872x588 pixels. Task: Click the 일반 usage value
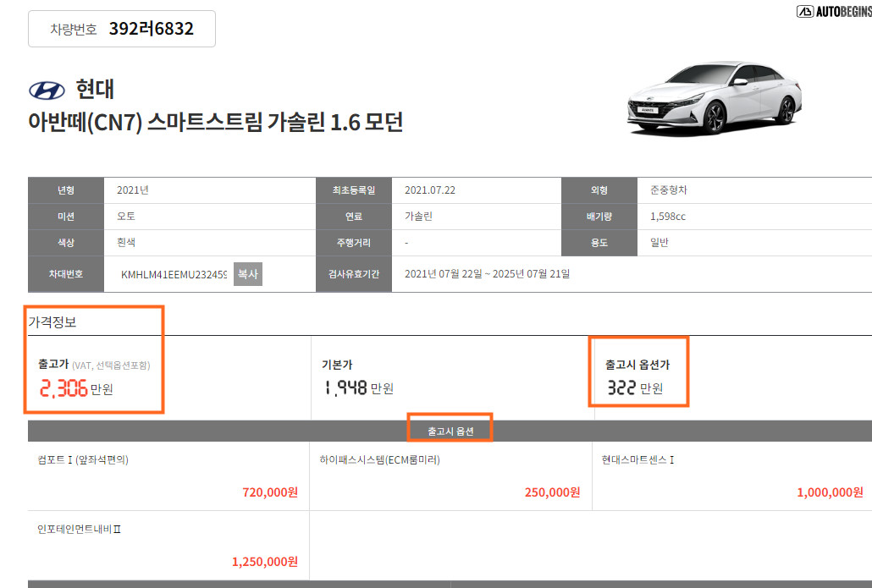660,242
